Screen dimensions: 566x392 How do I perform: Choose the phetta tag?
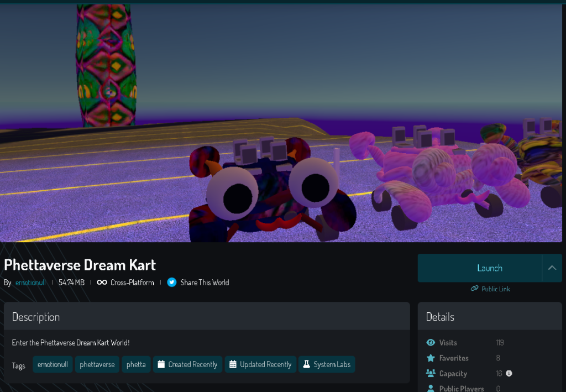pos(136,364)
